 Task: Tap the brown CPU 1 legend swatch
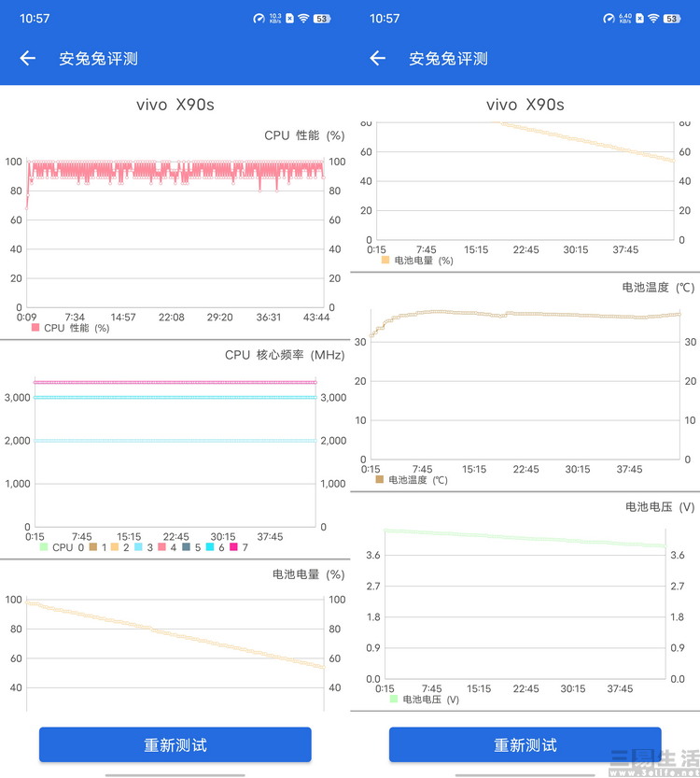tap(92, 546)
